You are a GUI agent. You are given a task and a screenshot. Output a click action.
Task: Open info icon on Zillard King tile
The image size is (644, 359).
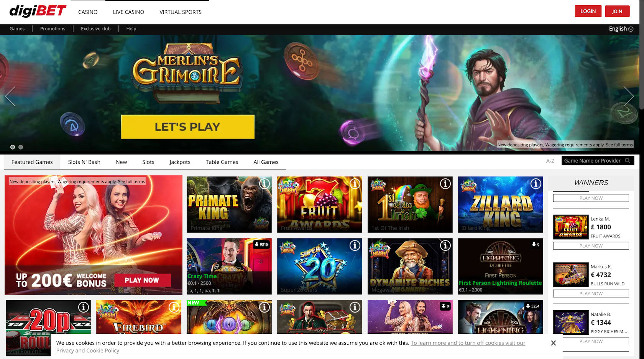pos(536,184)
